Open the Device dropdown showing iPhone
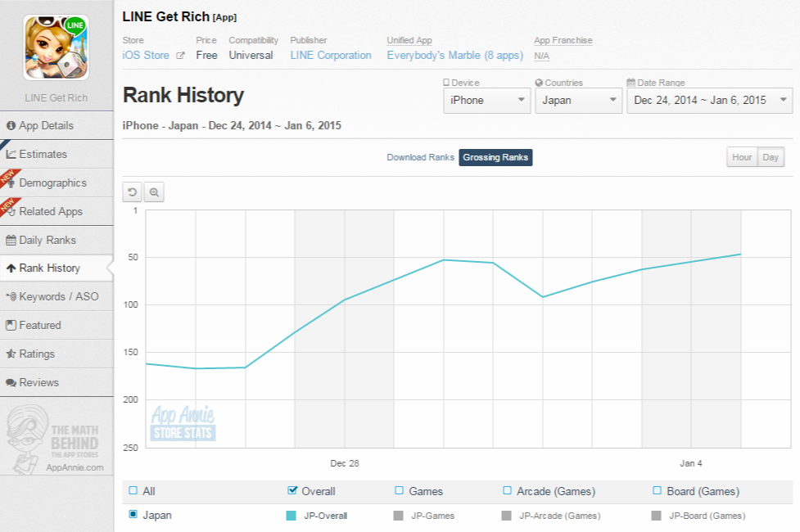 pyautogui.click(x=486, y=101)
